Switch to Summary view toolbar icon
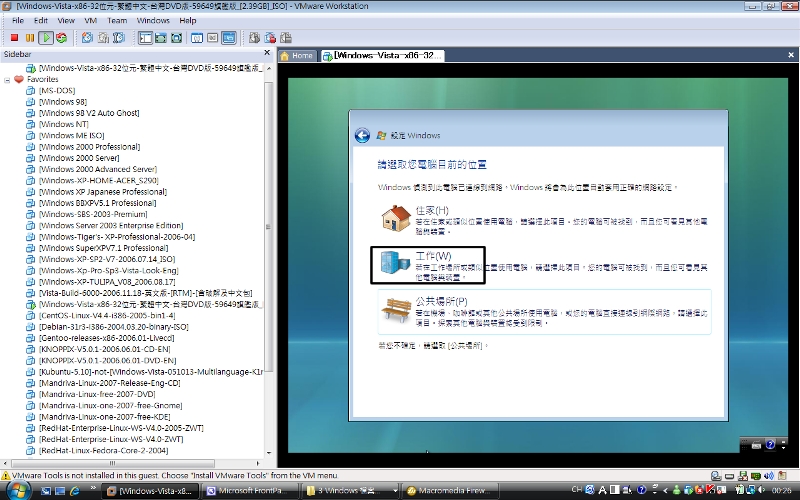The width and height of the screenshot is (800, 500). (x=197, y=38)
